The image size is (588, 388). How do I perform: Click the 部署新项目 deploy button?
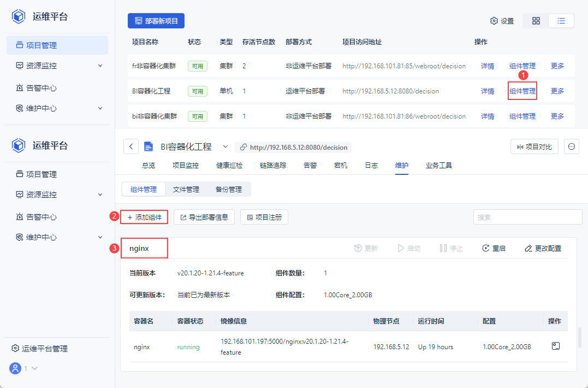tap(157, 20)
